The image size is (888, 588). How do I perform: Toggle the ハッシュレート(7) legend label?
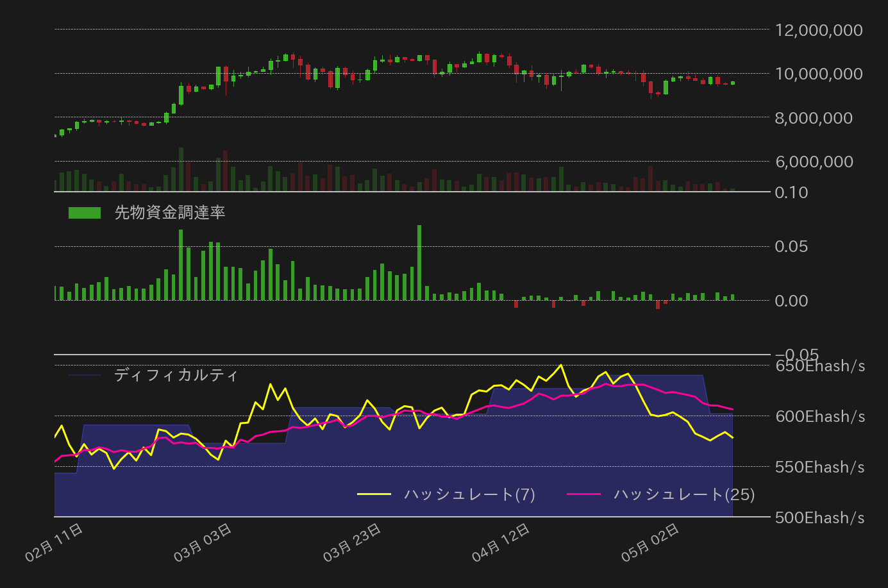(469, 494)
